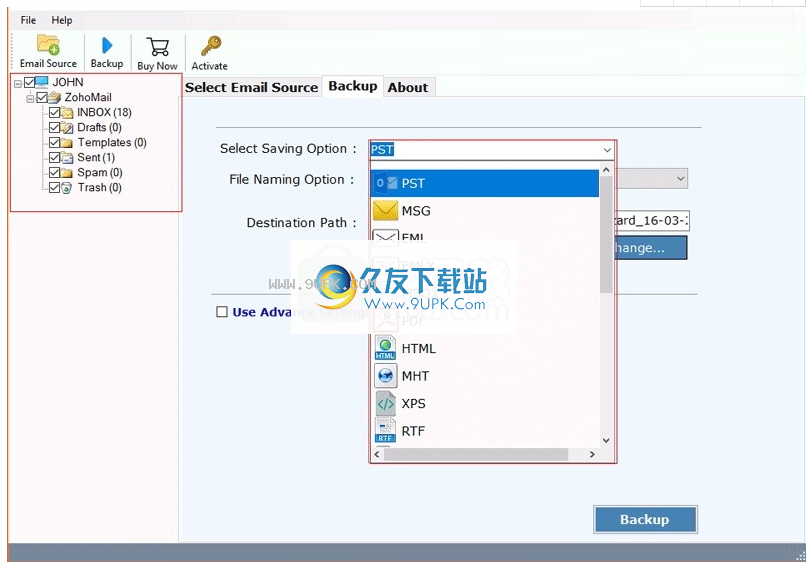Choose MSG from saving options

tap(484, 210)
